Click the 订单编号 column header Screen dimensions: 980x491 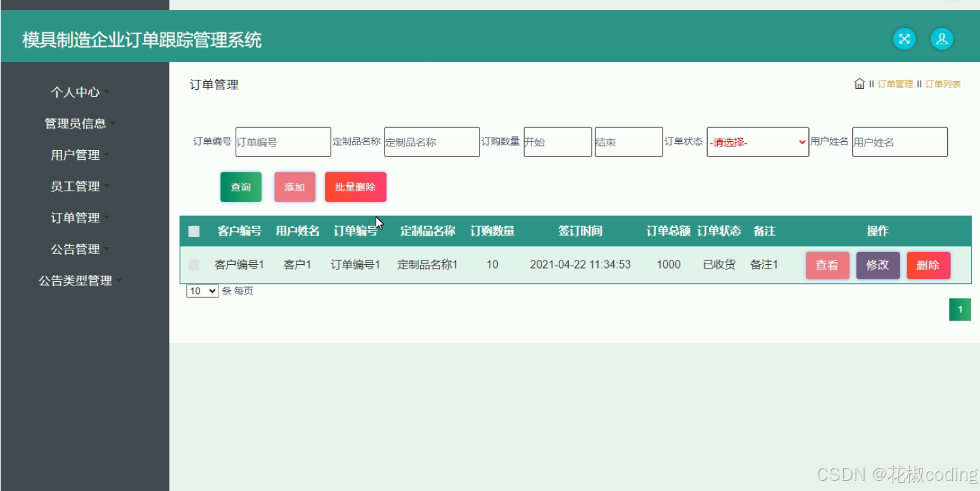pos(355,231)
